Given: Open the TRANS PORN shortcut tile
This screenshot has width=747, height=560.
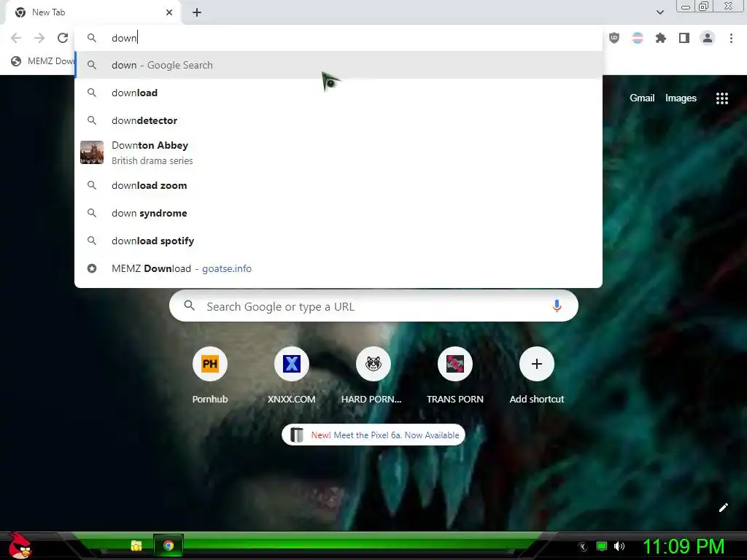Looking at the screenshot, I should click(x=455, y=376).
